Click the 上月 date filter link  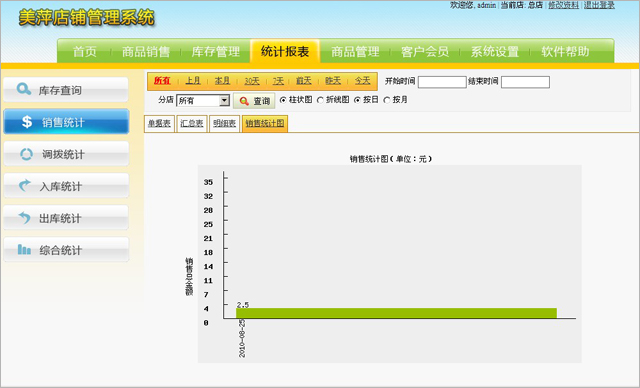point(193,81)
